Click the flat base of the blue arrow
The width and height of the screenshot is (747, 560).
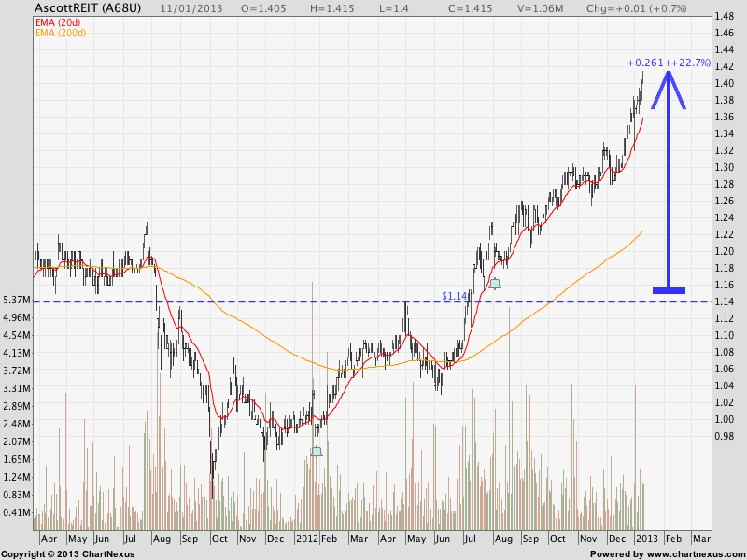click(669, 290)
